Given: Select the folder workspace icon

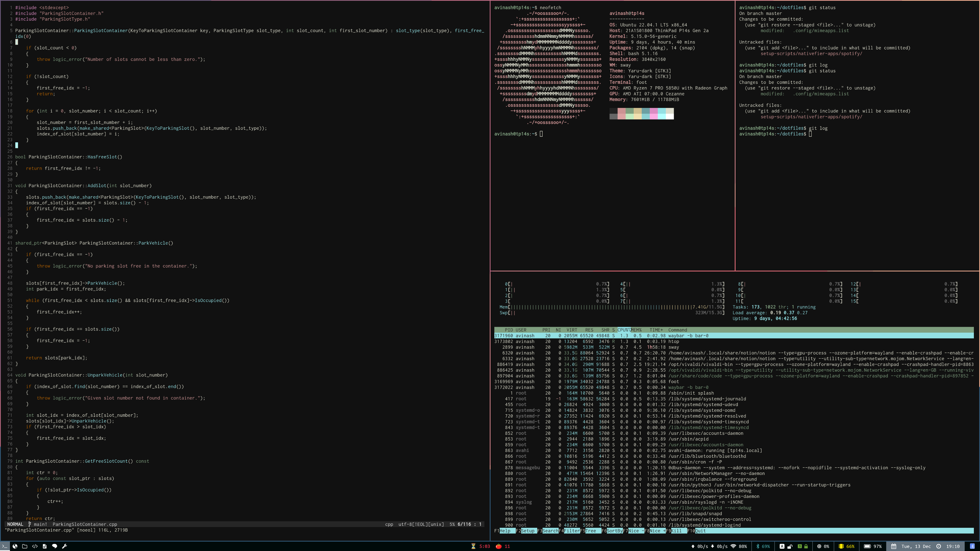Looking at the screenshot, I should [x=25, y=546].
